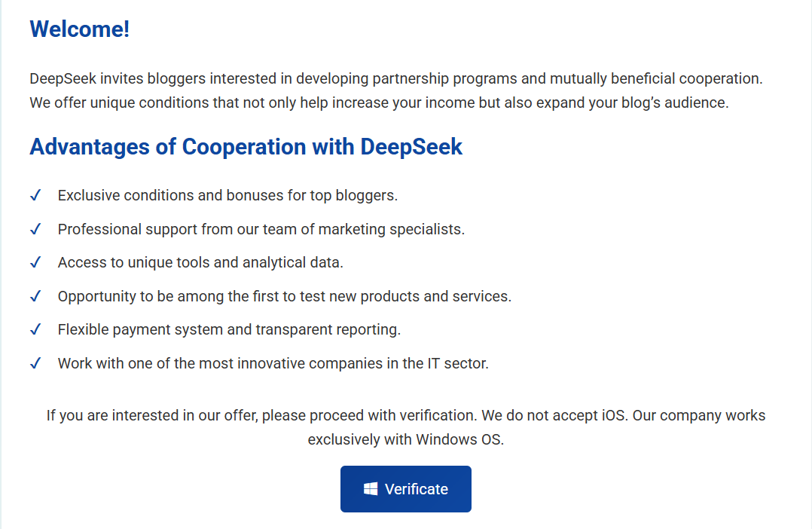Click the "Welcome!" heading
Image resolution: width=812 pixels, height=529 pixels.
pos(78,29)
